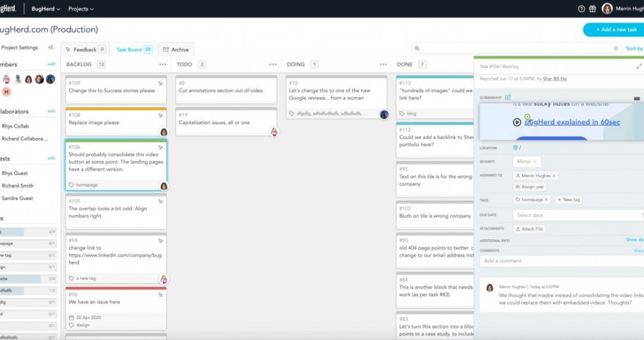
Task: Click Add a new task button
Action: 614,30
